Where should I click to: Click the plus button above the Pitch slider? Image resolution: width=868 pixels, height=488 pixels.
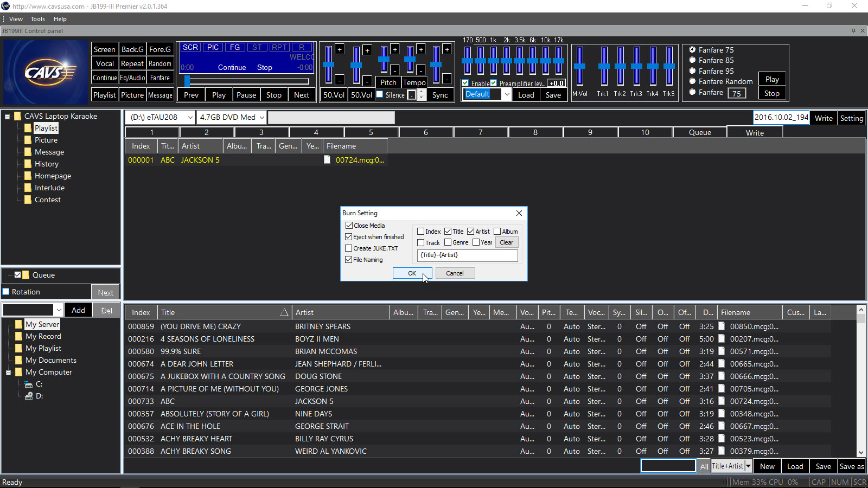pyautogui.click(x=395, y=49)
